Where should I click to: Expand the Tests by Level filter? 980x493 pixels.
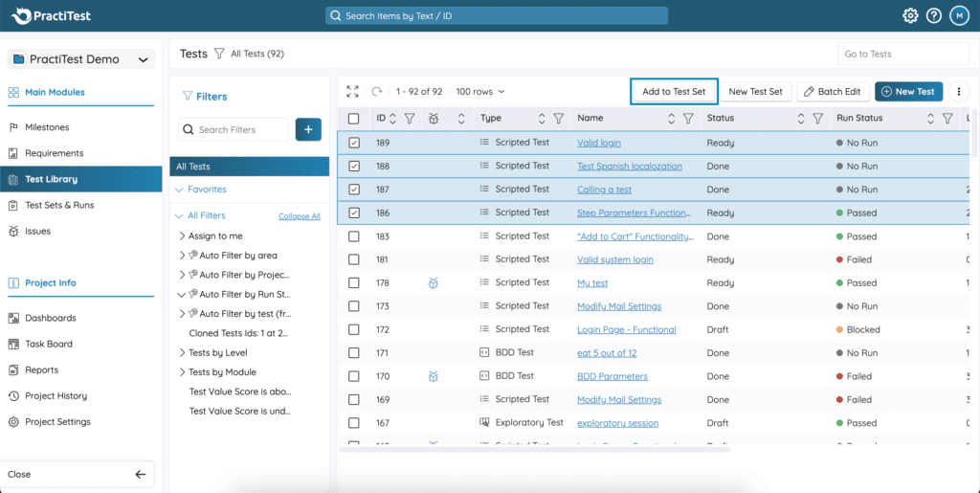[x=183, y=352]
